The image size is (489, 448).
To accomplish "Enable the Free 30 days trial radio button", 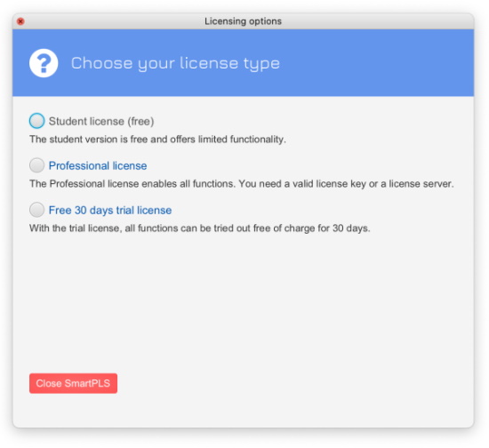I will 36,210.
